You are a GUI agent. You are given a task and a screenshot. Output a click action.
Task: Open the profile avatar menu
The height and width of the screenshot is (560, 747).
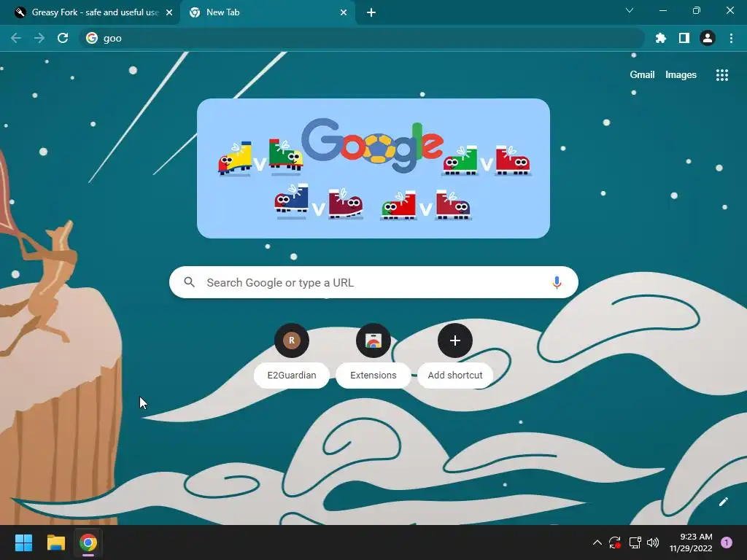click(708, 38)
